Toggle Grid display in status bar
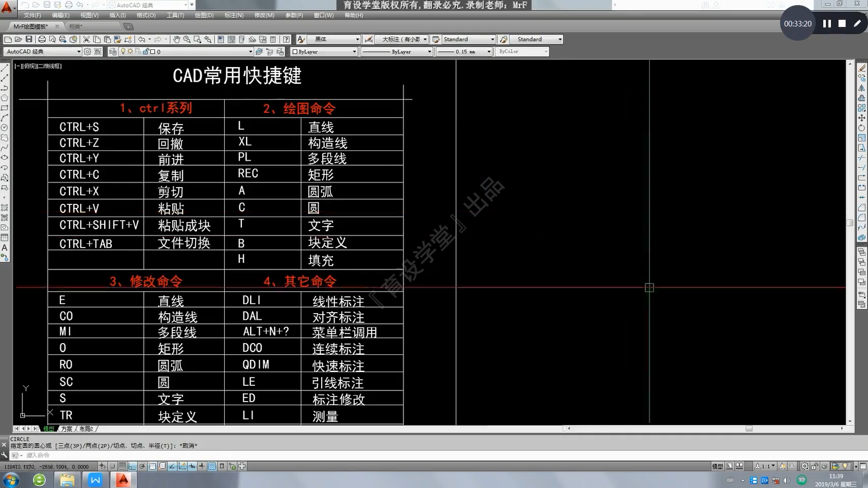The image size is (868, 488). coord(122,466)
